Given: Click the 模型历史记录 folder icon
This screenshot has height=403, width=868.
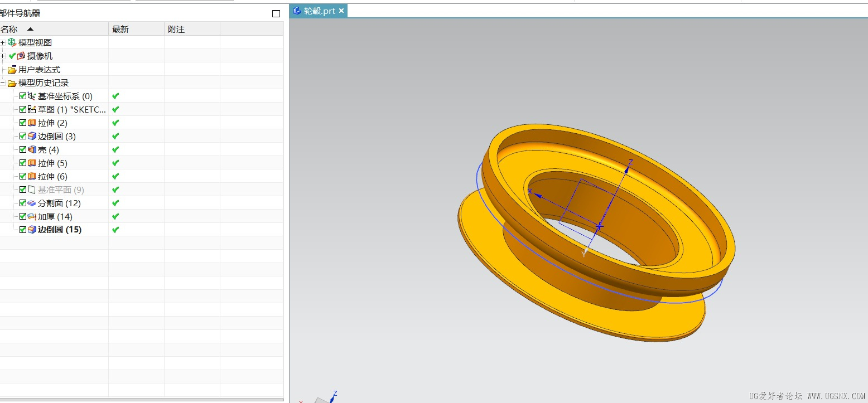Looking at the screenshot, I should coord(12,83).
